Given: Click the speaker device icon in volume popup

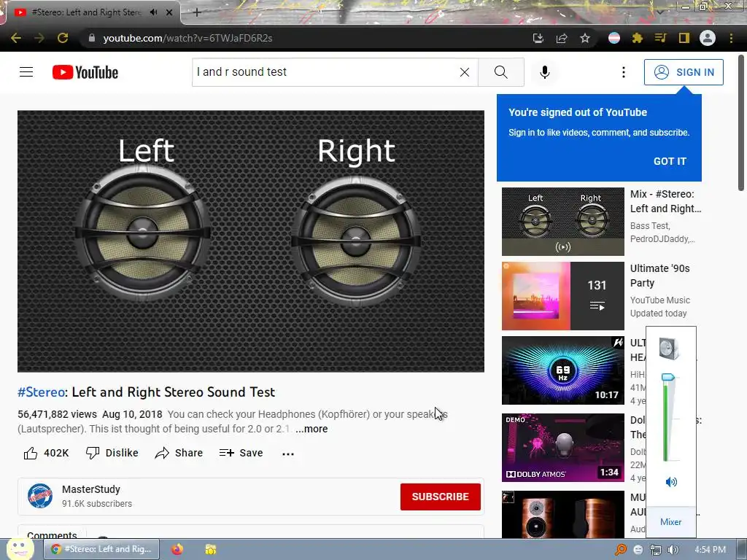Looking at the screenshot, I should point(670,349).
